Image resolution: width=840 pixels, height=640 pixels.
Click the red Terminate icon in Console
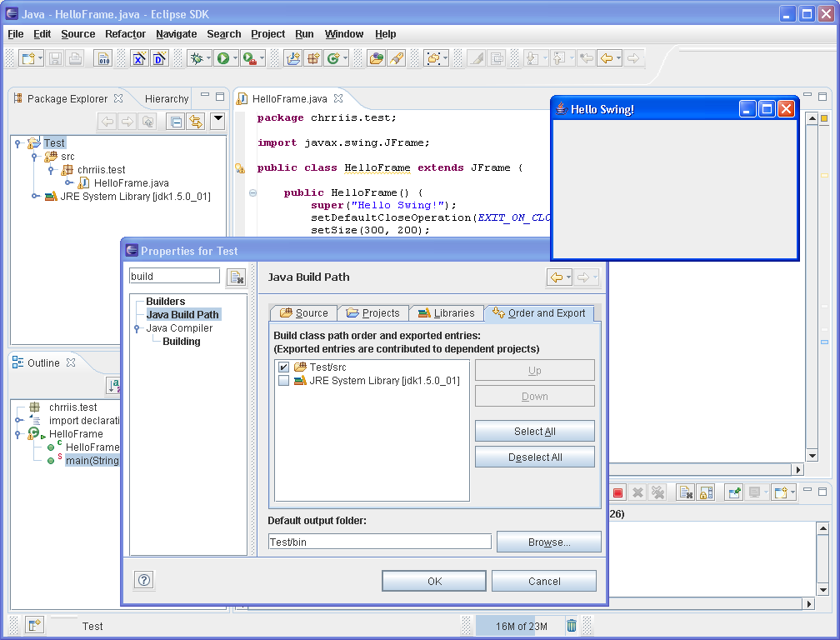coord(617,492)
